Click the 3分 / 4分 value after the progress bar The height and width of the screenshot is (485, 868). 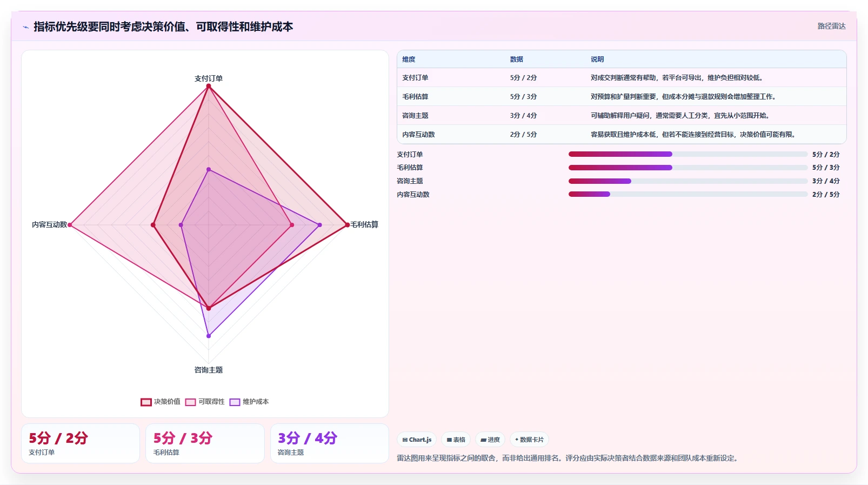coord(826,181)
